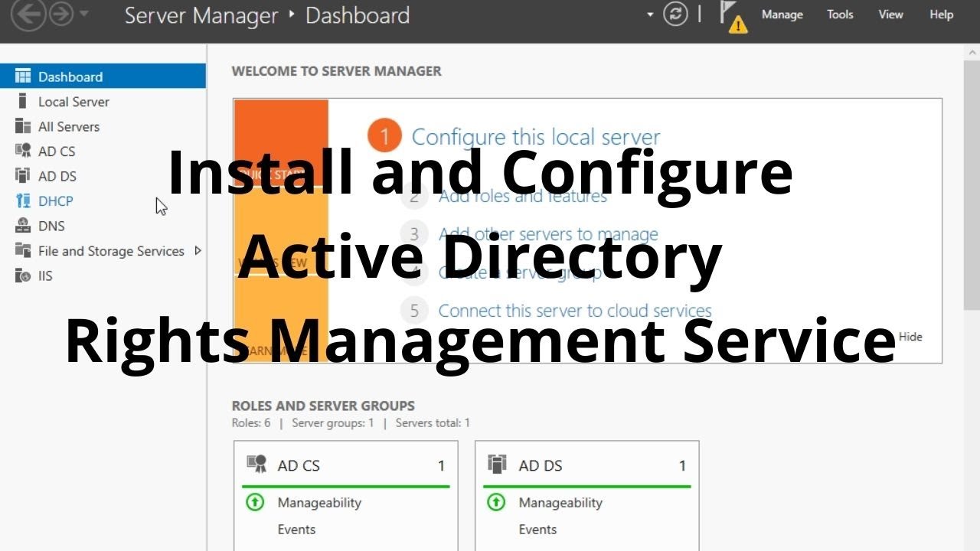
Task: Click the 'Server groups: 1' summary text
Action: (x=333, y=422)
